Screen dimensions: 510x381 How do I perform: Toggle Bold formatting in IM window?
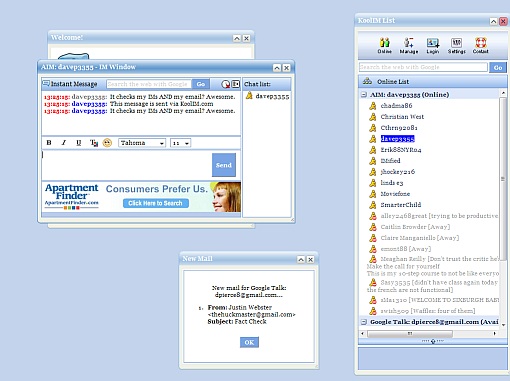pyautogui.click(x=49, y=143)
